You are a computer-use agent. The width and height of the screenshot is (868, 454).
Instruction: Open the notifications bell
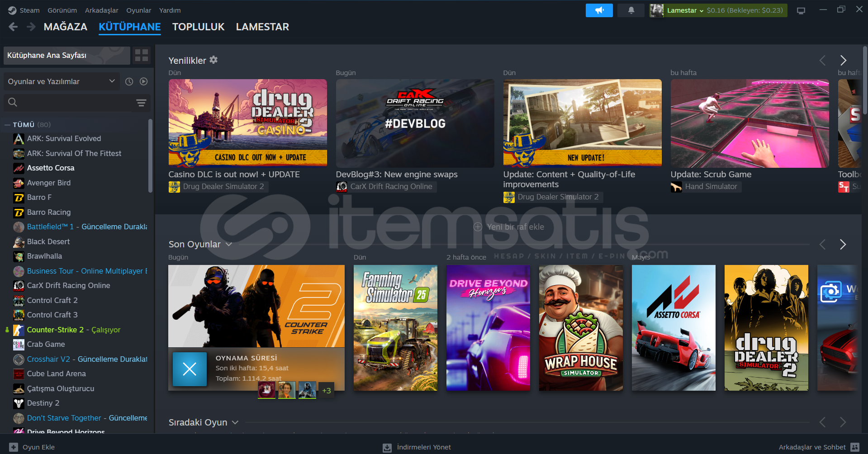click(631, 10)
